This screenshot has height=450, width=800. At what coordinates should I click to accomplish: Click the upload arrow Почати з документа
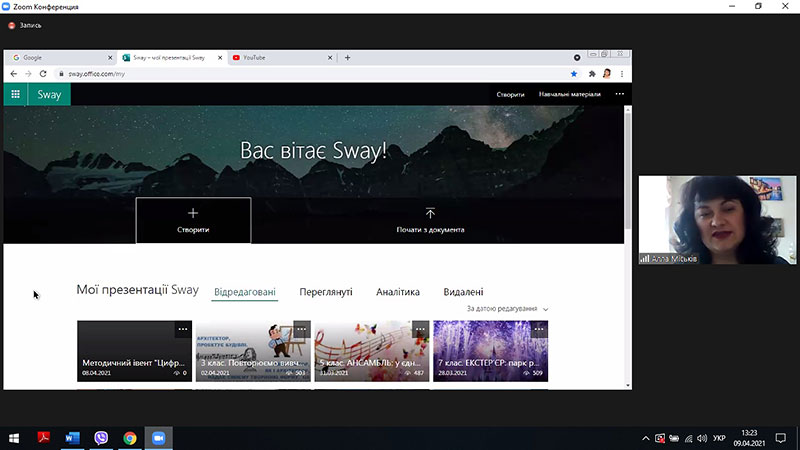[430, 220]
